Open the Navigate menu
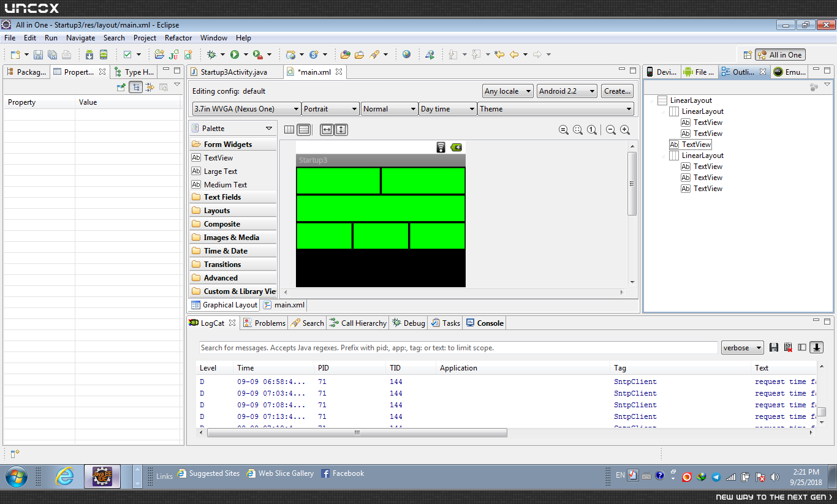 (81, 38)
